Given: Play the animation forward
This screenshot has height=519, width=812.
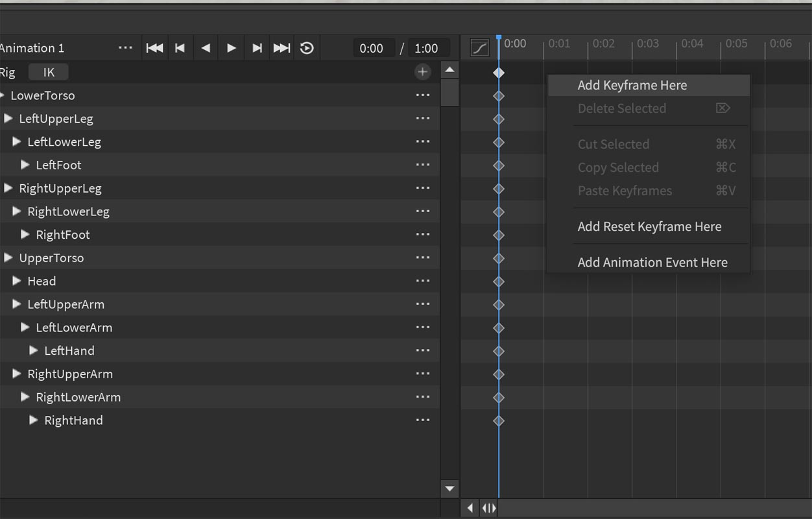Looking at the screenshot, I should [x=231, y=48].
